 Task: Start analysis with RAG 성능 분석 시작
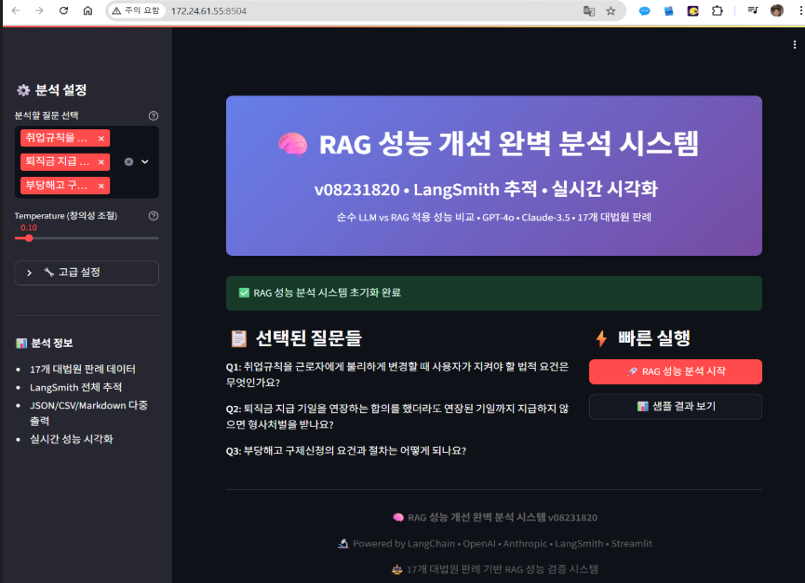coord(675,371)
